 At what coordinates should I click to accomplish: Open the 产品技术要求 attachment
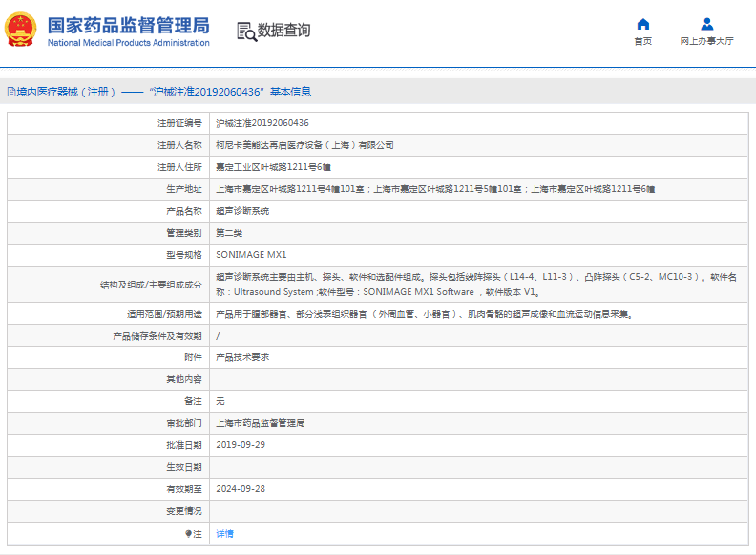(x=242, y=357)
